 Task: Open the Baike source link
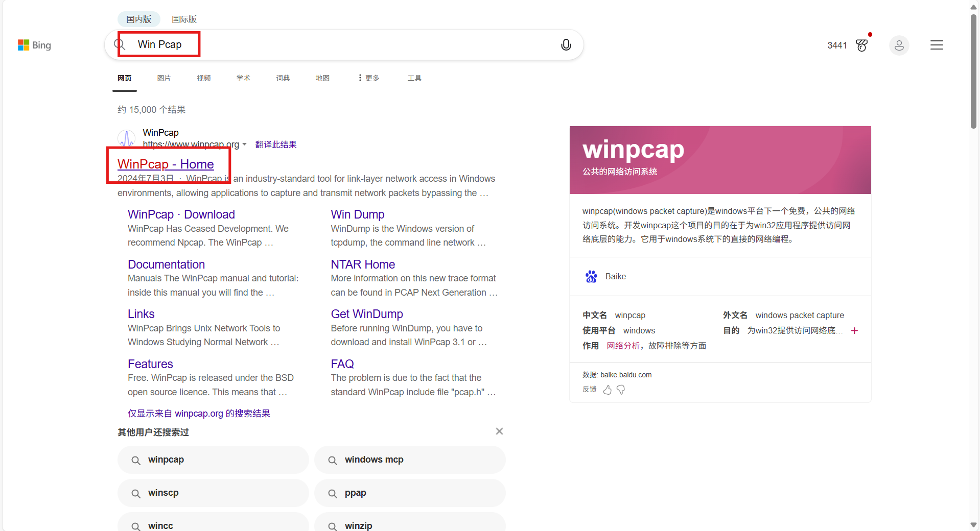point(616,276)
